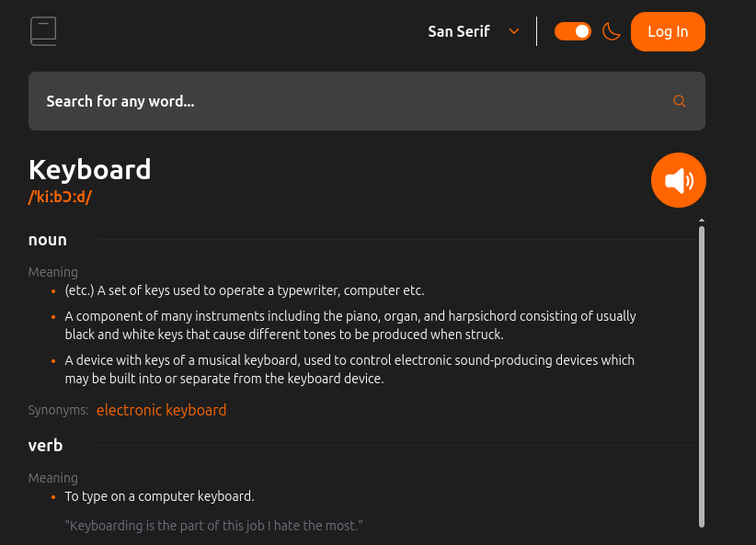The height and width of the screenshot is (545, 756).
Task: Focus the Search for any word field
Action: pos(367,101)
